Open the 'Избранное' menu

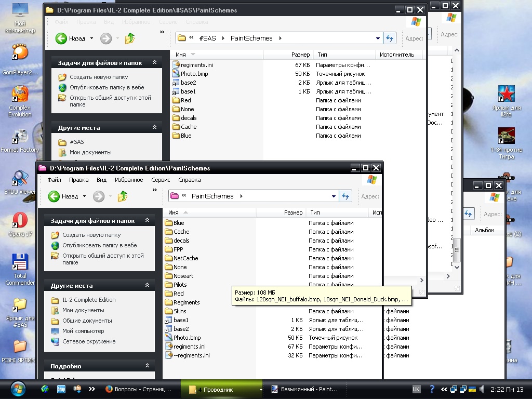(129, 180)
